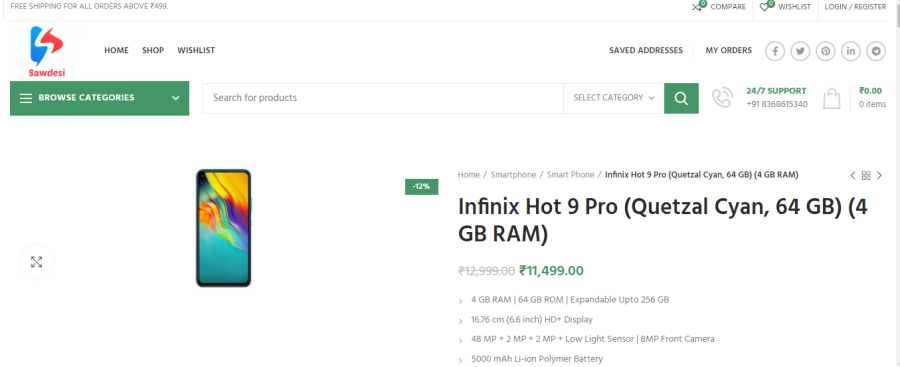This screenshot has width=900, height=367.
Task: Click the 24/7 support phone icon
Action: coord(723,98)
